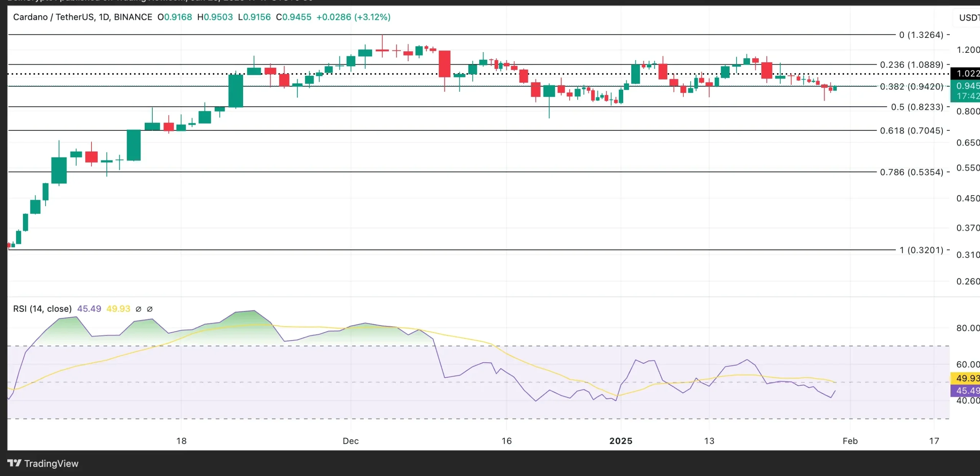
Task: Open the TradingView text link
Action: click(x=51, y=464)
